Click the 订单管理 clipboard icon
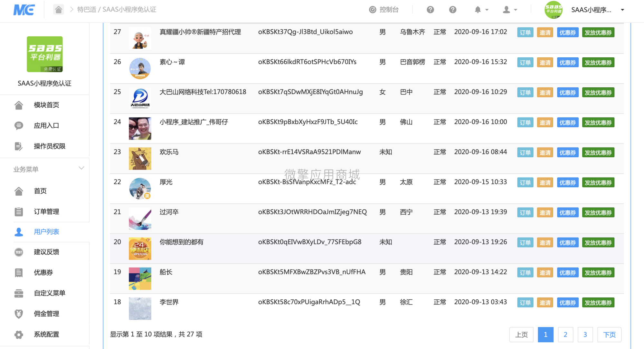This screenshot has width=644, height=349. 19,212
